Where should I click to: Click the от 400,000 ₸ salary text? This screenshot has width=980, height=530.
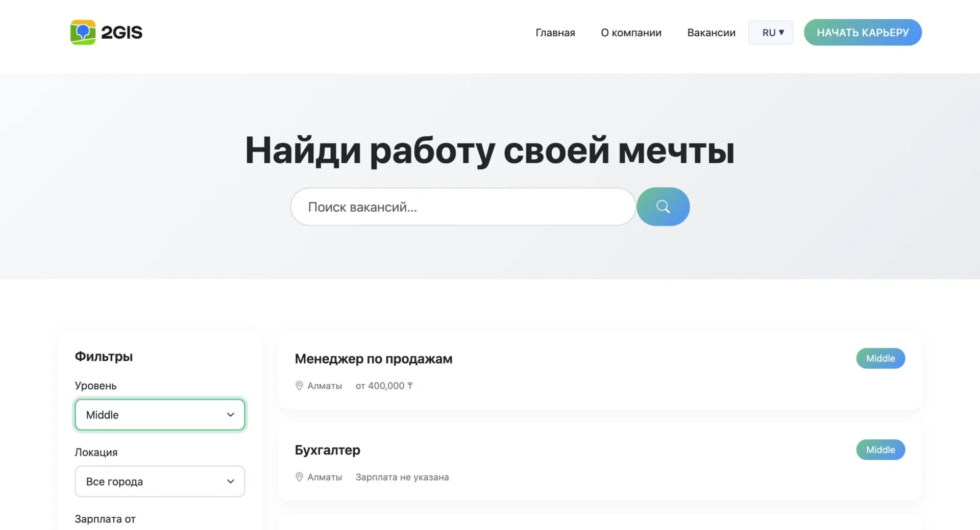click(384, 386)
